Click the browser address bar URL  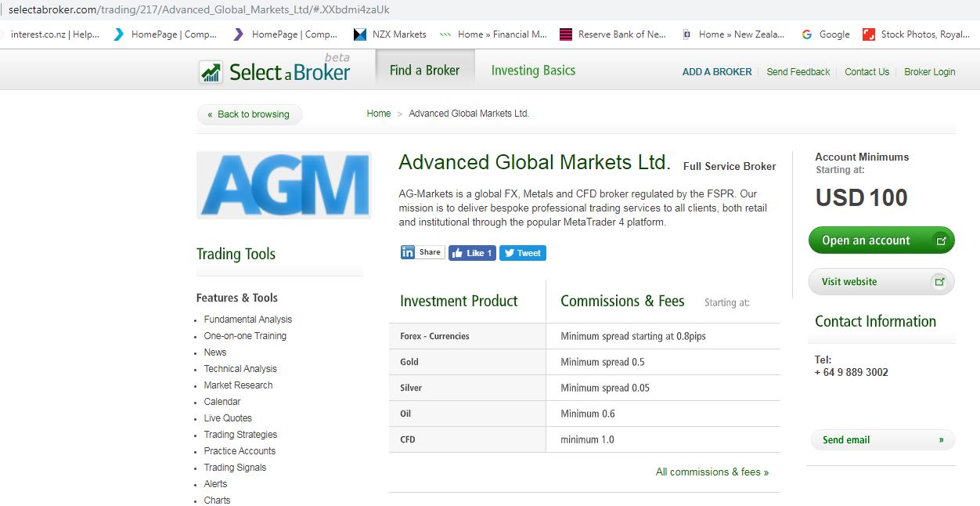coord(199,9)
